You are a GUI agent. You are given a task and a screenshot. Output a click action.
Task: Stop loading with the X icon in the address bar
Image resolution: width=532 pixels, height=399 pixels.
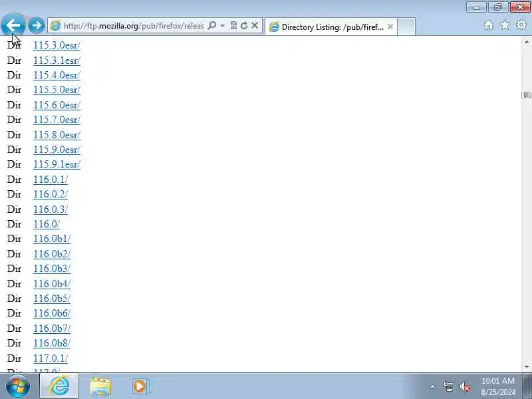click(255, 26)
